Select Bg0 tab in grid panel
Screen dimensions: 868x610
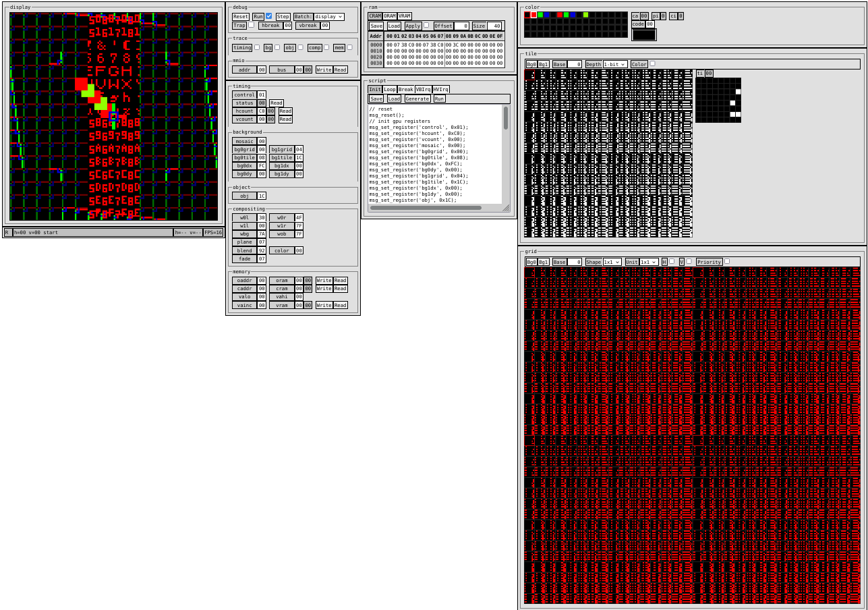pos(531,262)
